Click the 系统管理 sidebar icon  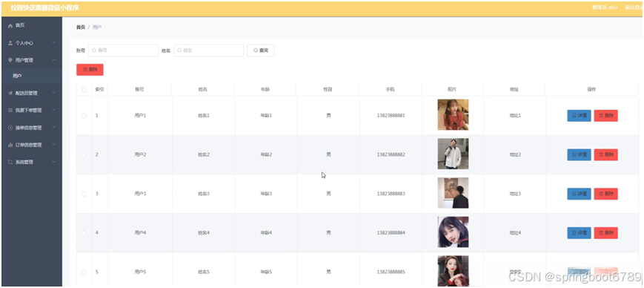tap(10, 162)
